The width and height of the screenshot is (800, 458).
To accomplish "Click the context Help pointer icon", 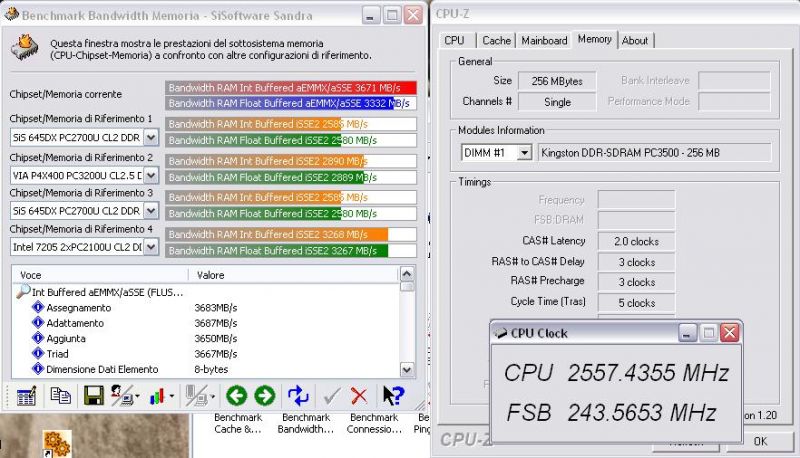I will (393, 396).
